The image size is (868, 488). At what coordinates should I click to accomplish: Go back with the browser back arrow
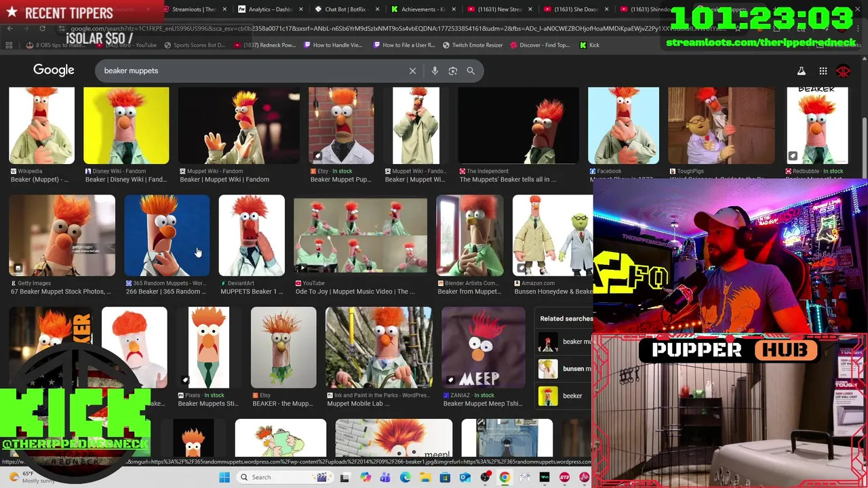tap(9, 28)
